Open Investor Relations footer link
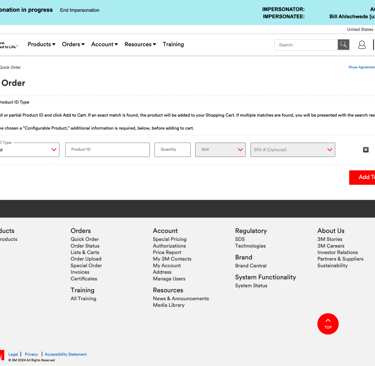This screenshot has height=366, width=375. [338, 252]
